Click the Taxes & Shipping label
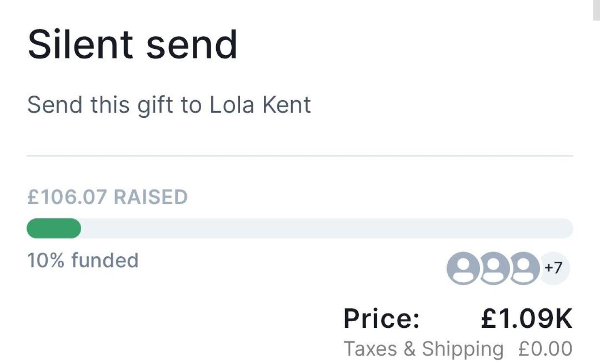The width and height of the screenshot is (600, 364). pos(423,349)
